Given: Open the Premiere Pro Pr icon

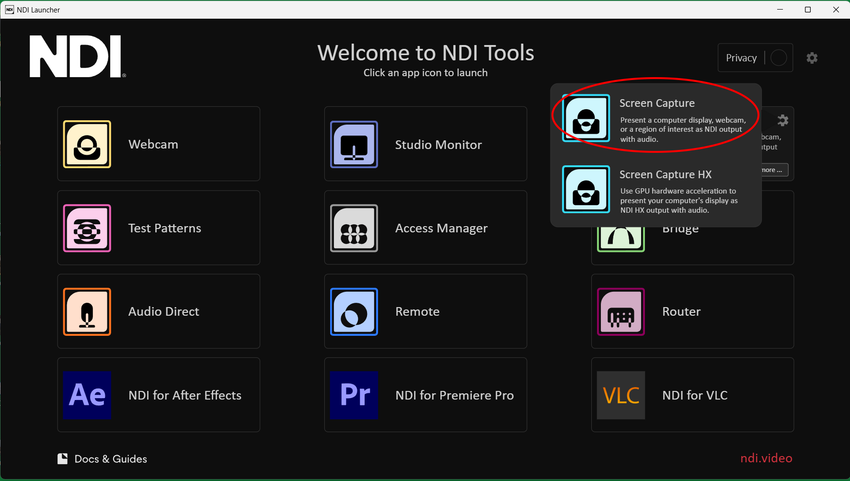Looking at the screenshot, I should [354, 395].
